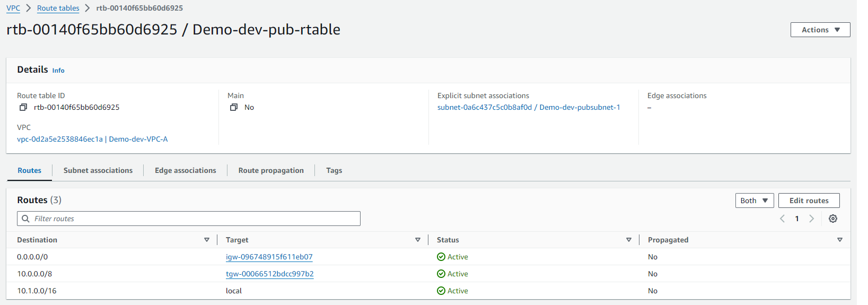Go to previous page of routes

point(782,219)
